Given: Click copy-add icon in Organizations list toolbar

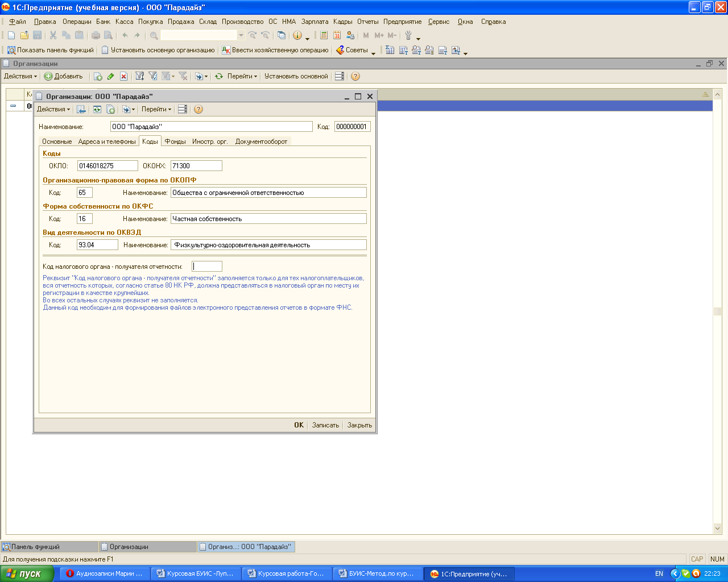Looking at the screenshot, I should (x=98, y=76).
